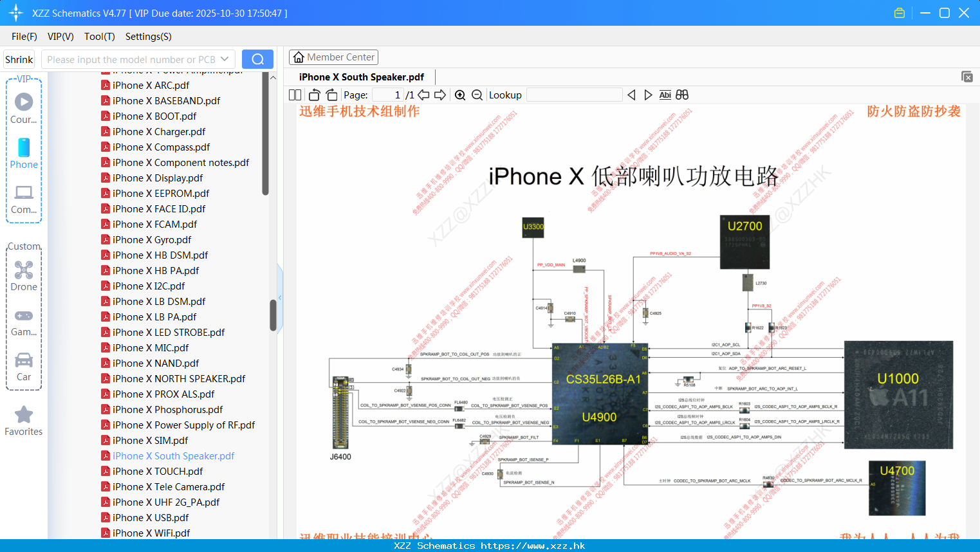Toggle the two-page layout view icon
This screenshot has height=552, width=980.
pyautogui.click(x=295, y=95)
